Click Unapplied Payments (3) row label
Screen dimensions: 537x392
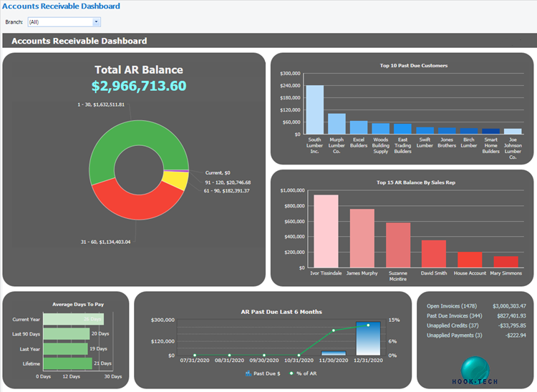point(455,335)
